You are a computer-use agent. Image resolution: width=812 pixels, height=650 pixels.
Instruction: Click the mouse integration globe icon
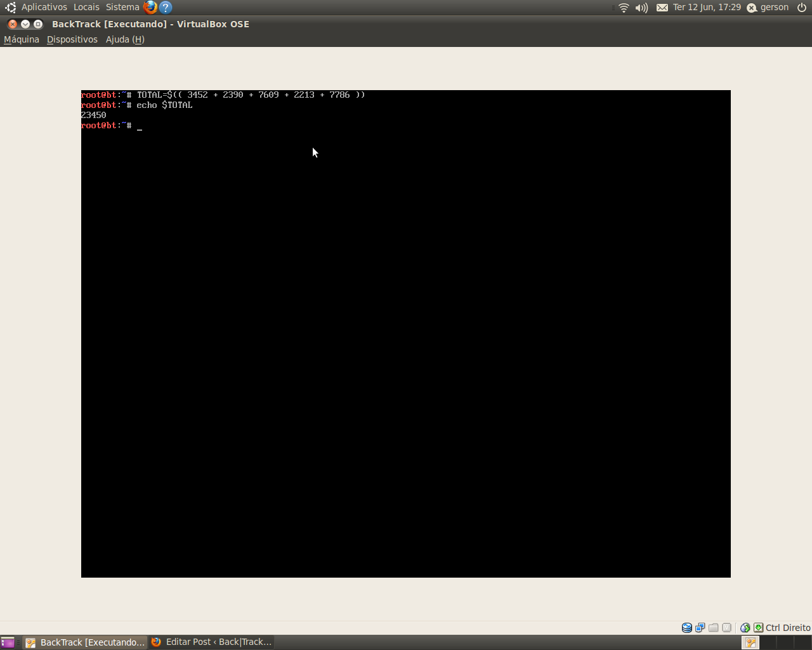(745, 628)
